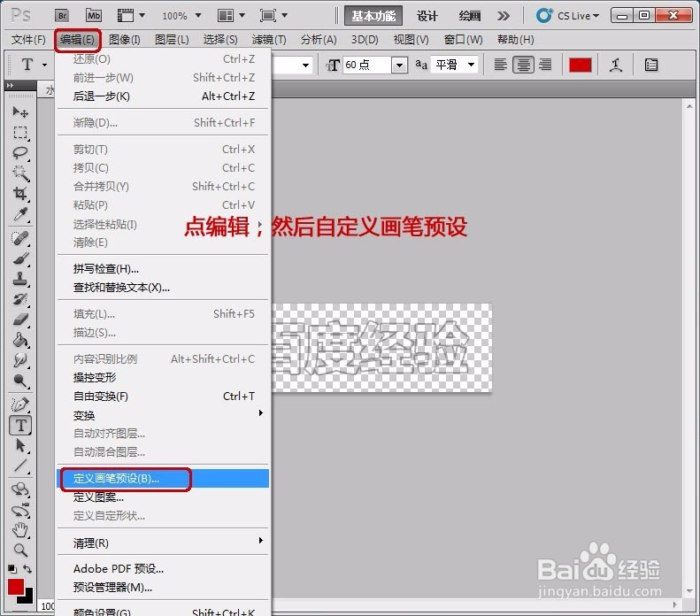
Task: Select the Smudge tool
Action: coord(20,360)
